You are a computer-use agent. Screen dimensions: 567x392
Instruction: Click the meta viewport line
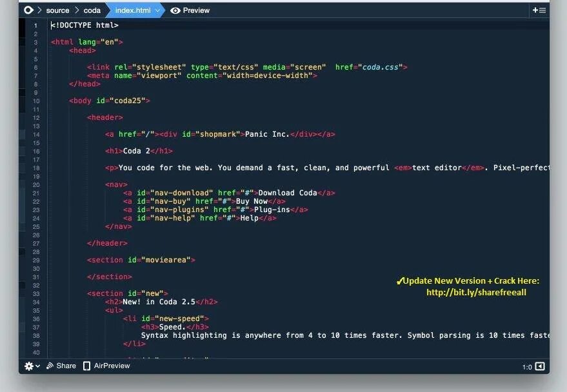(202, 75)
